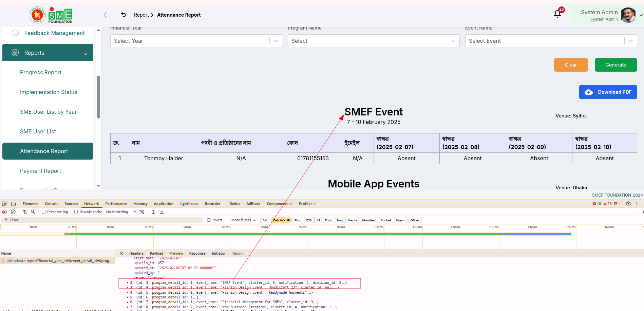This screenshot has width=644, height=311.
Task: Toggle the All request type filter
Action: [x=265, y=220]
